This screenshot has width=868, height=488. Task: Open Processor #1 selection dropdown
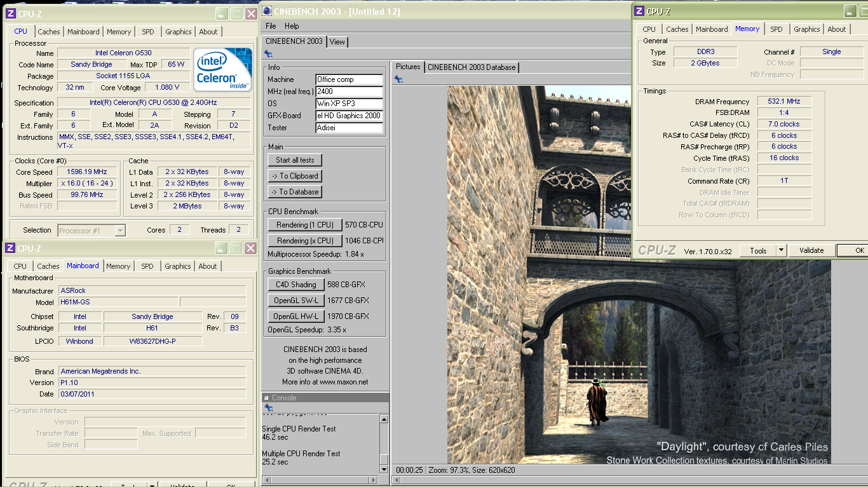click(120, 231)
